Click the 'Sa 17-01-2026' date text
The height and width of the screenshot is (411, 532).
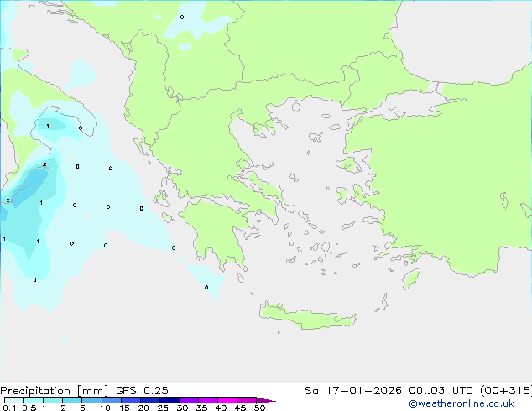353,391
